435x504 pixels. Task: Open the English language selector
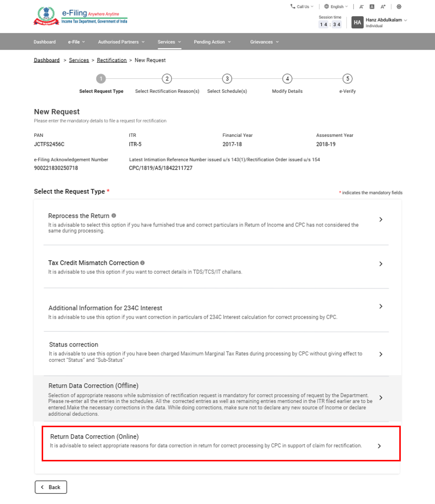point(336,7)
